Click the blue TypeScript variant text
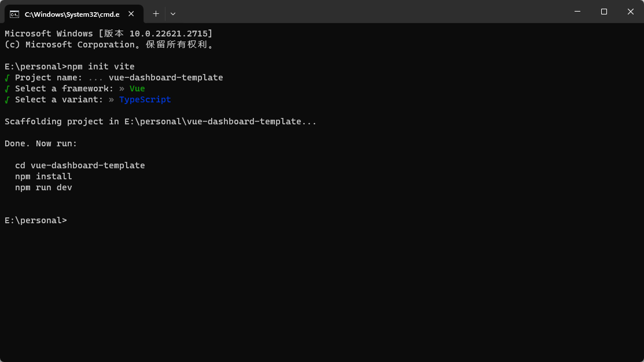 tap(145, 99)
